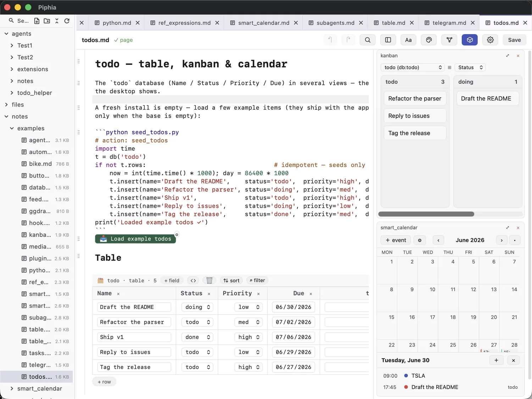Click the Reply to issues name field

tap(134, 352)
